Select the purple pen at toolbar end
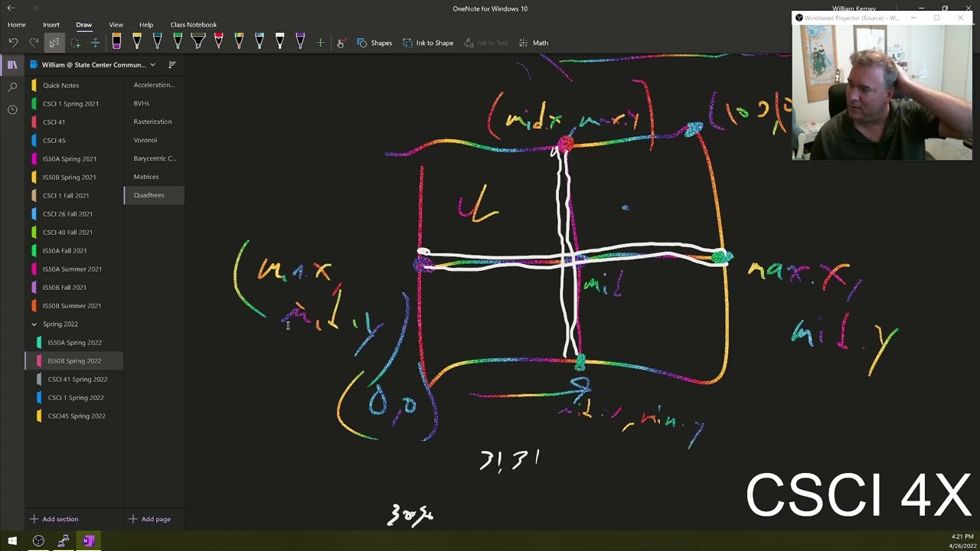980x551 pixels. tap(300, 42)
